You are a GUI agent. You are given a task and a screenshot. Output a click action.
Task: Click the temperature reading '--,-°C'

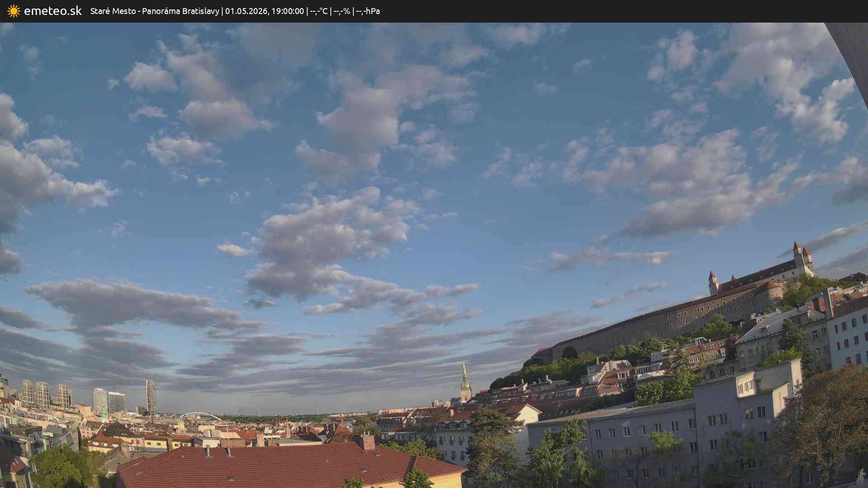click(319, 11)
